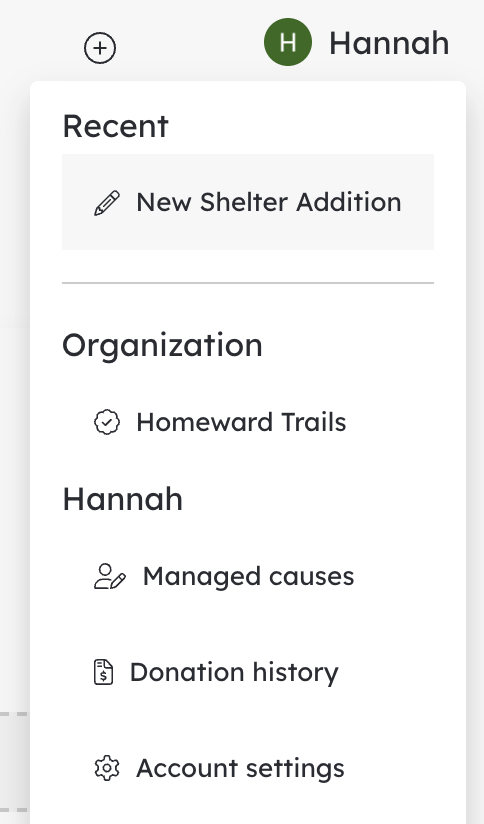Screen dimensions: 484x824
Task: Click the circled plus icon
Action: pos(100,48)
